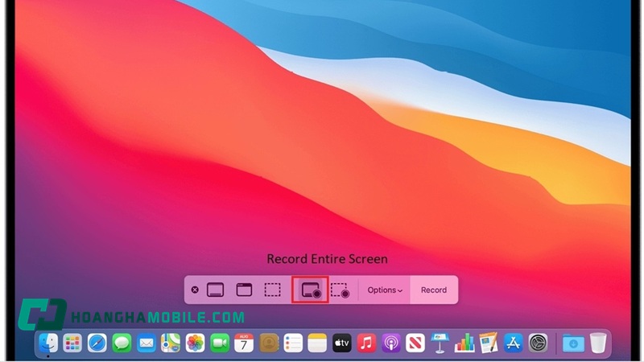The height and width of the screenshot is (362, 644).
Task: Open Apple TV app in Dock
Action: tap(342, 343)
